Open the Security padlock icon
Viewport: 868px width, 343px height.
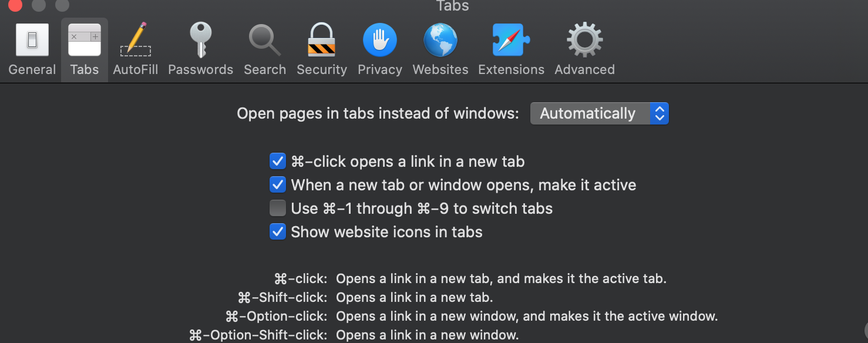(x=321, y=40)
